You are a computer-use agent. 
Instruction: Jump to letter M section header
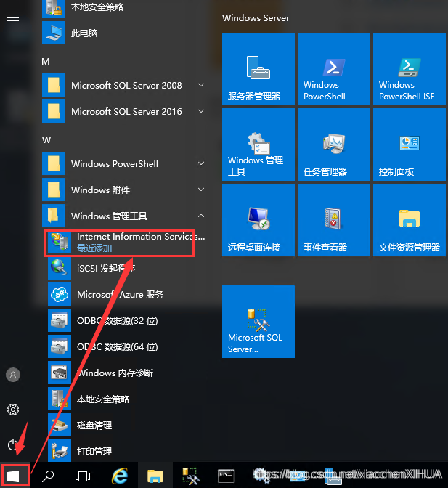click(46, 61)
